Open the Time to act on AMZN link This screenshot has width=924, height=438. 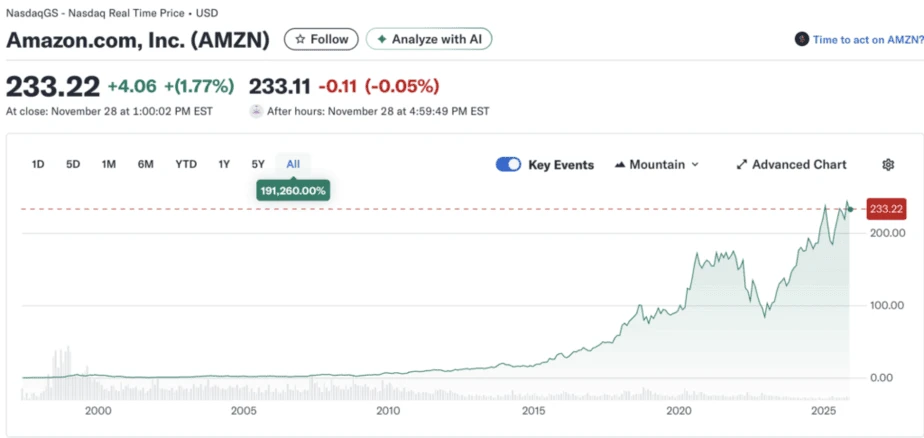coord(866,39)
